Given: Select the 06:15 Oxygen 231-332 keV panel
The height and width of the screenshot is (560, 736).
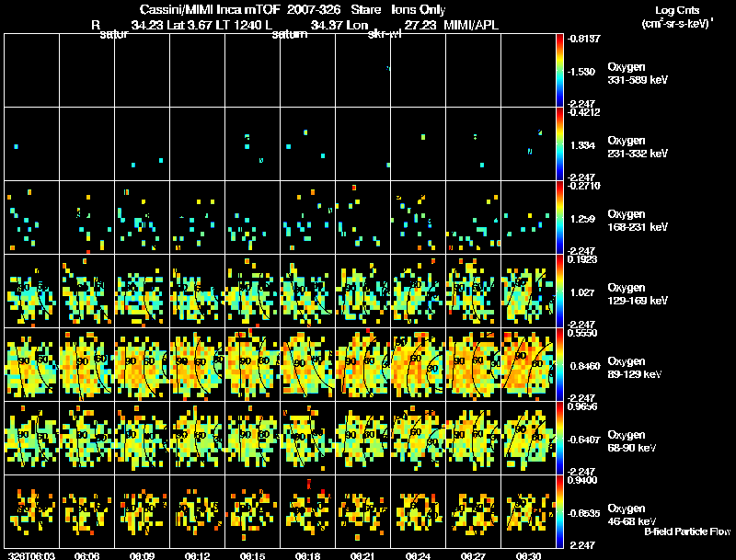Looking at the screenshot, I should click(x=252, y=144).
